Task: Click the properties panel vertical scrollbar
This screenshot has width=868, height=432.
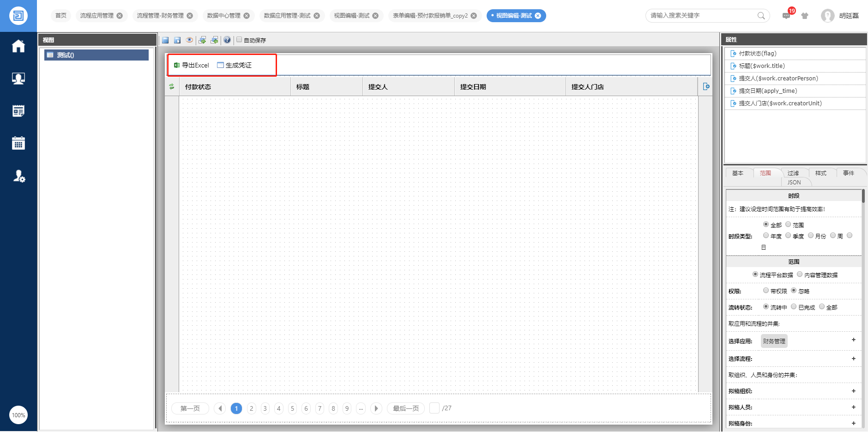Action: point(863,196)
